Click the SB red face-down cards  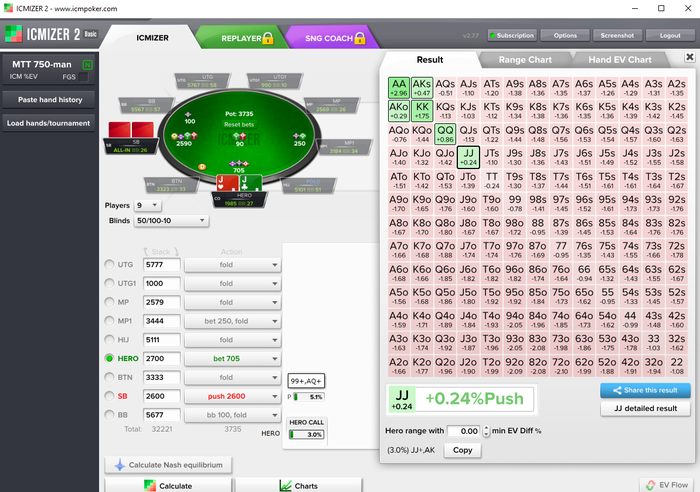coord(131,129)
